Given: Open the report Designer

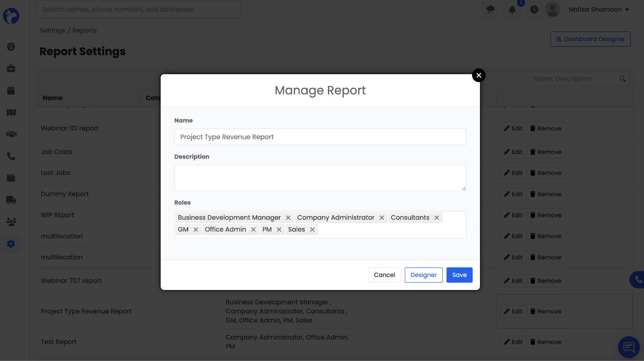Looking at the screenshot, I should [x=423, y=275].
